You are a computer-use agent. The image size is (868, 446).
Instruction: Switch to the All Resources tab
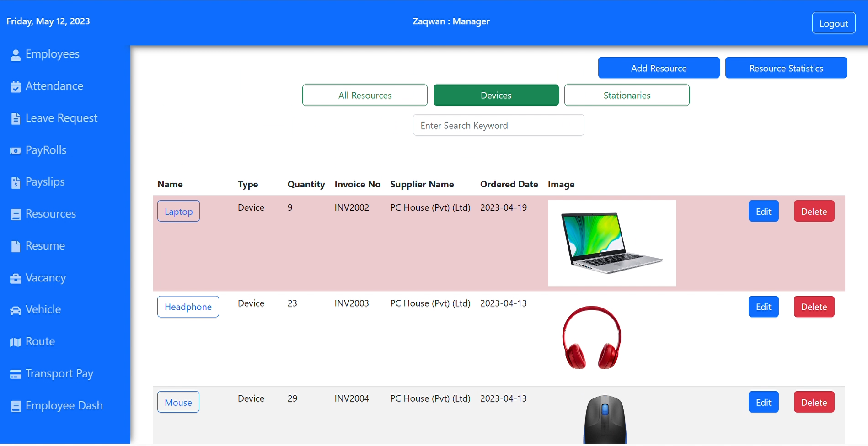364,95
